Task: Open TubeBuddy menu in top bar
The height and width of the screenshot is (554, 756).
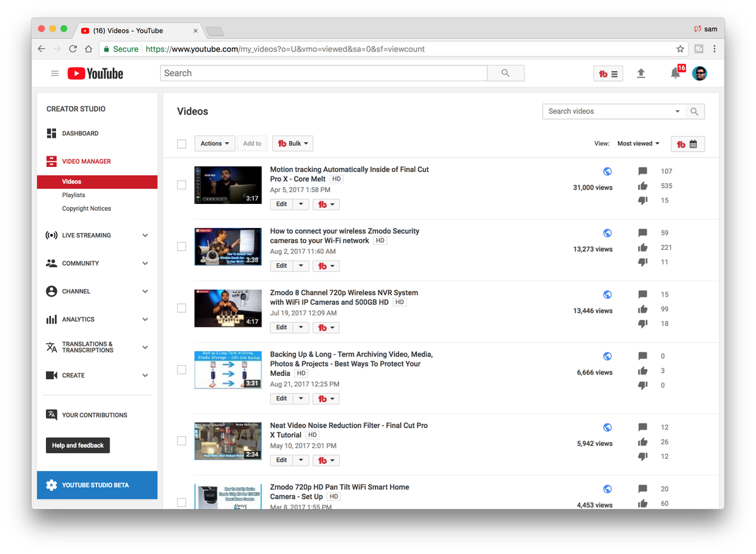Action: 609,74
